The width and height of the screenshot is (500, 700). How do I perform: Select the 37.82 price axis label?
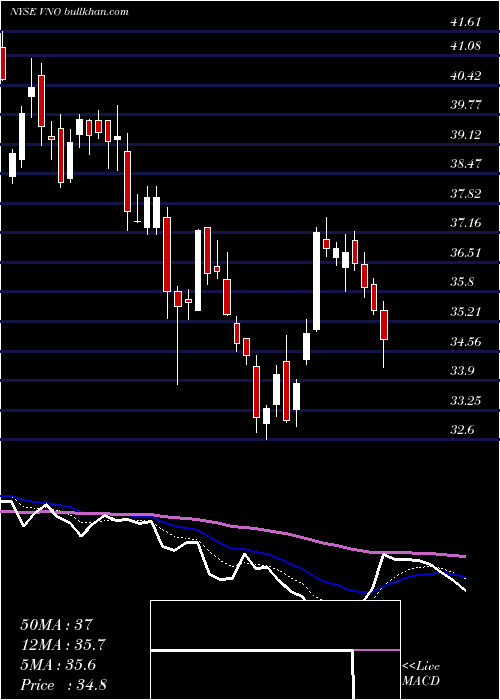(466, 194)
